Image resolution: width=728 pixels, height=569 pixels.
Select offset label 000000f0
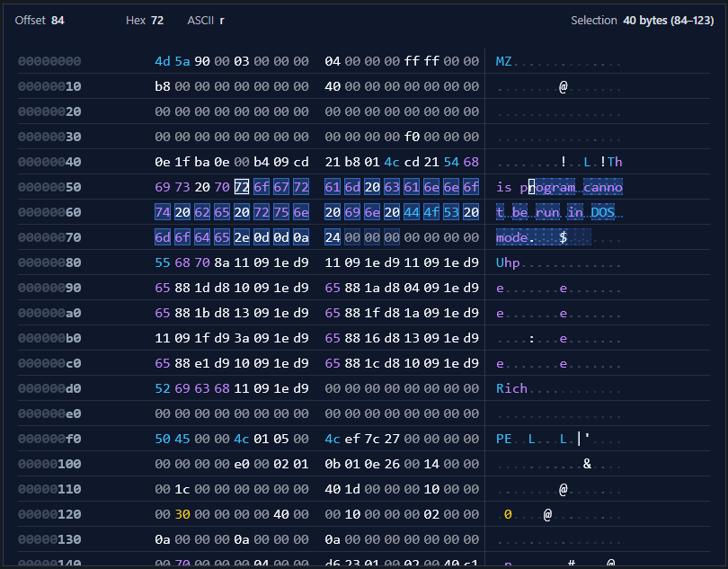[49, 439]
